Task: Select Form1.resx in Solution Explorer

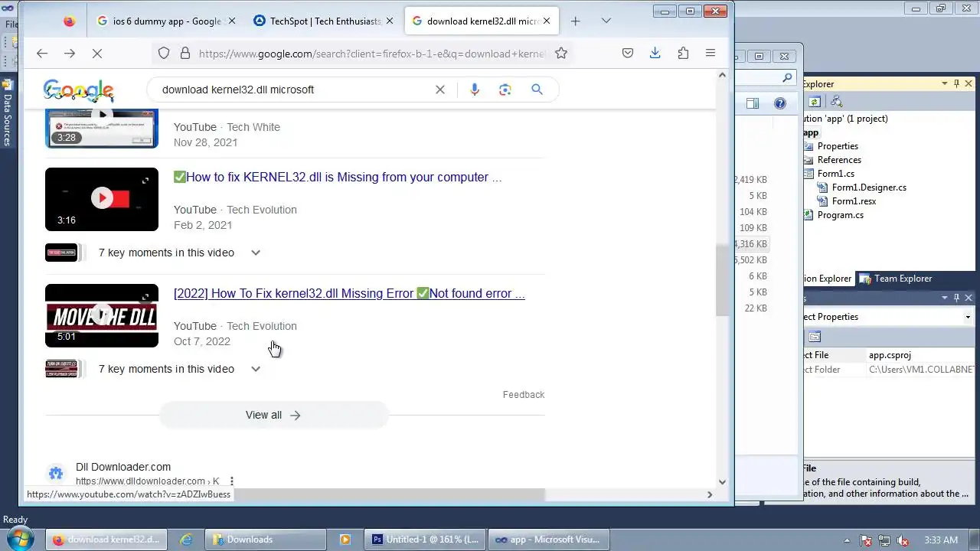Action: point(854,201)
